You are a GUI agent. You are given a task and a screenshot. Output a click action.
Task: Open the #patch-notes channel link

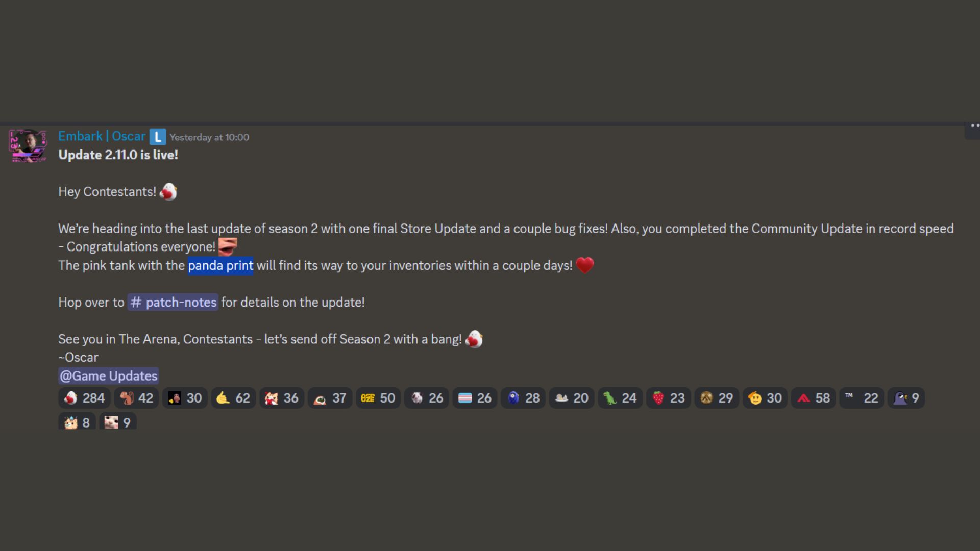pyautogui.click(x=173, y=302)
